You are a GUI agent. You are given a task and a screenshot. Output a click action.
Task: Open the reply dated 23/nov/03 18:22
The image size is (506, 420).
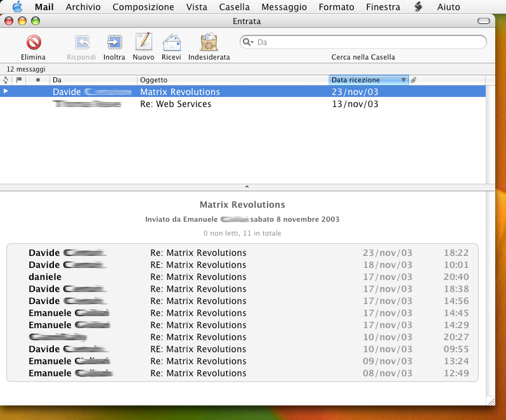point(242,253)
